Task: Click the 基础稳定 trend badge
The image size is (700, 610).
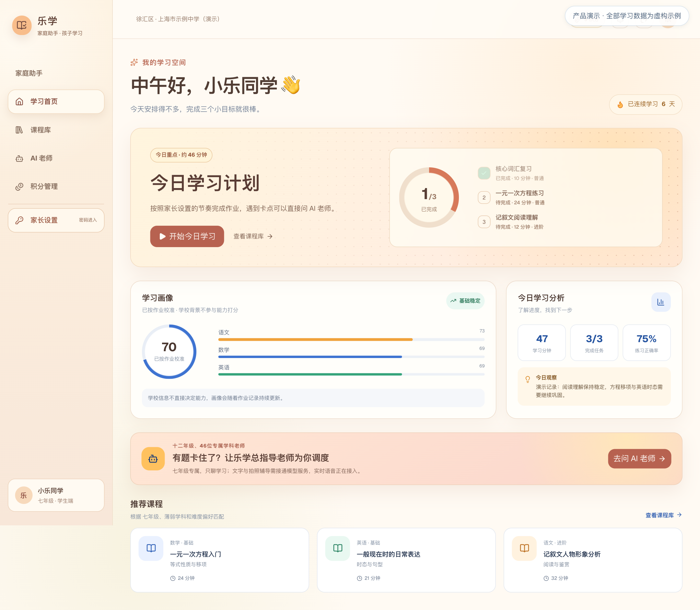Action: [465, 301]
